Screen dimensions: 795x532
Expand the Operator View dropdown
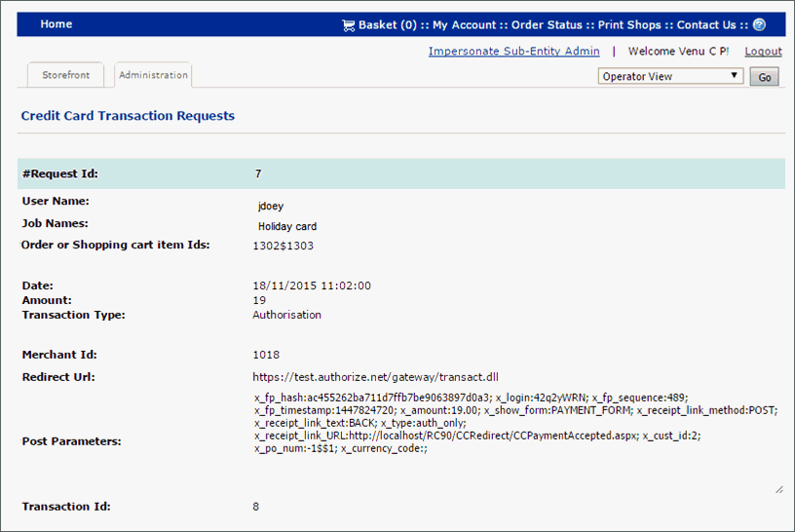670,76
